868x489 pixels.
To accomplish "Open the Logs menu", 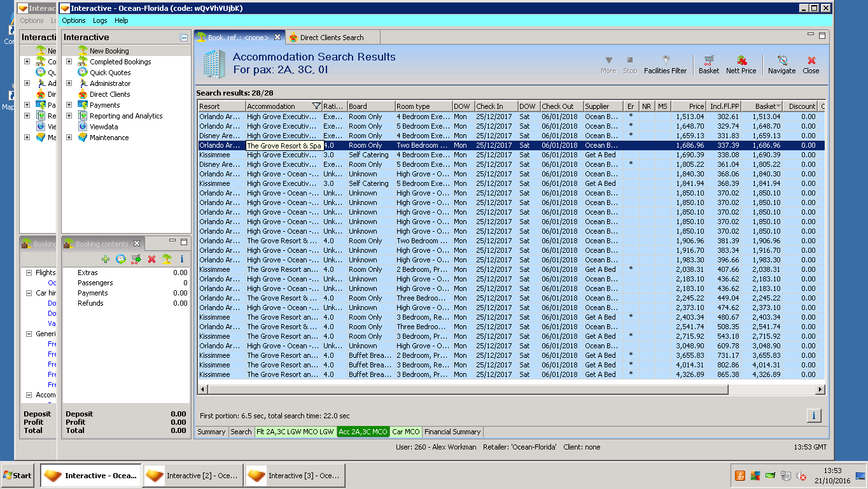I will pos(100,20).
